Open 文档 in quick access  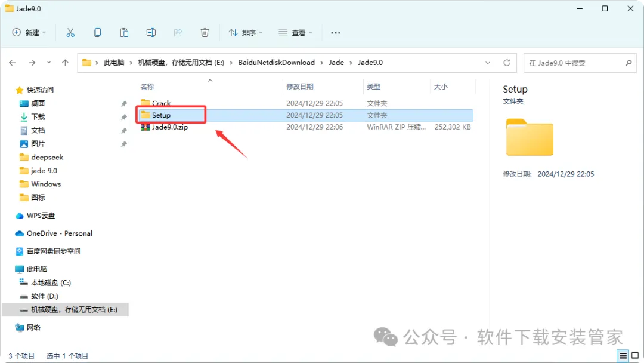[38, 130]
